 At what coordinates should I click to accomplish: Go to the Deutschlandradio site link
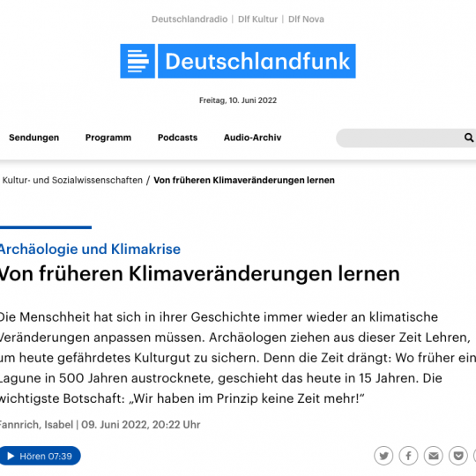pos(190,19)
